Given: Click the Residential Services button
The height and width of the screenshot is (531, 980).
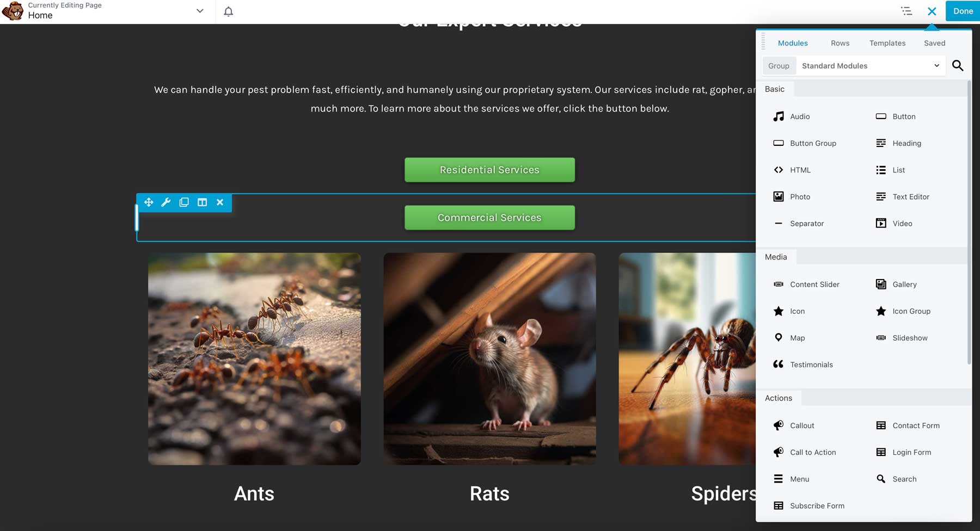Looking at the screenshot, I should [489, 169].
